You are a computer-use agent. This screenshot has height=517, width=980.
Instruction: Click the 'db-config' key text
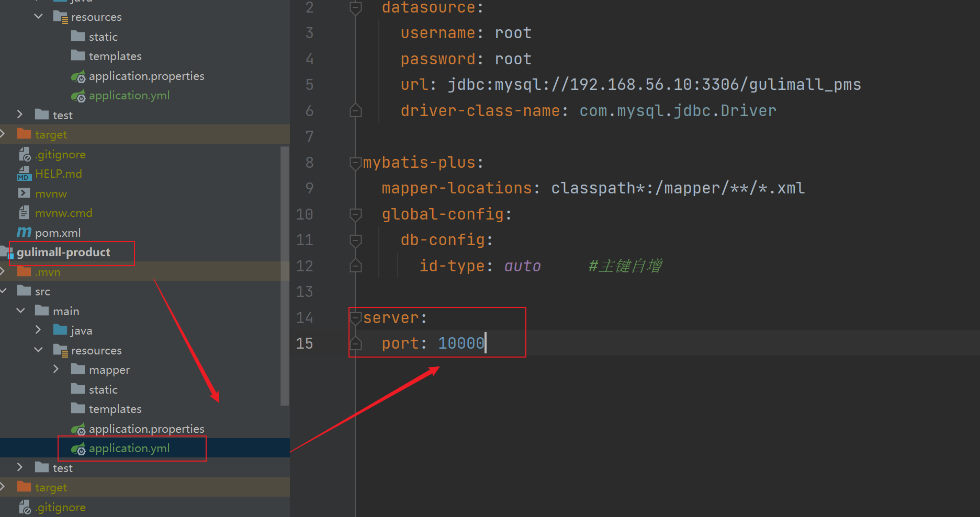tap(443, 239)
